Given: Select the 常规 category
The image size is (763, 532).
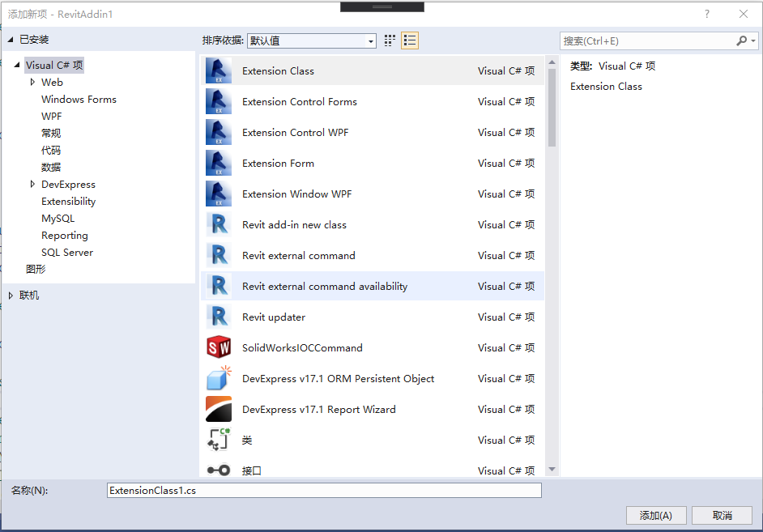Looking at the screenshot, I should tap(51, 134).
